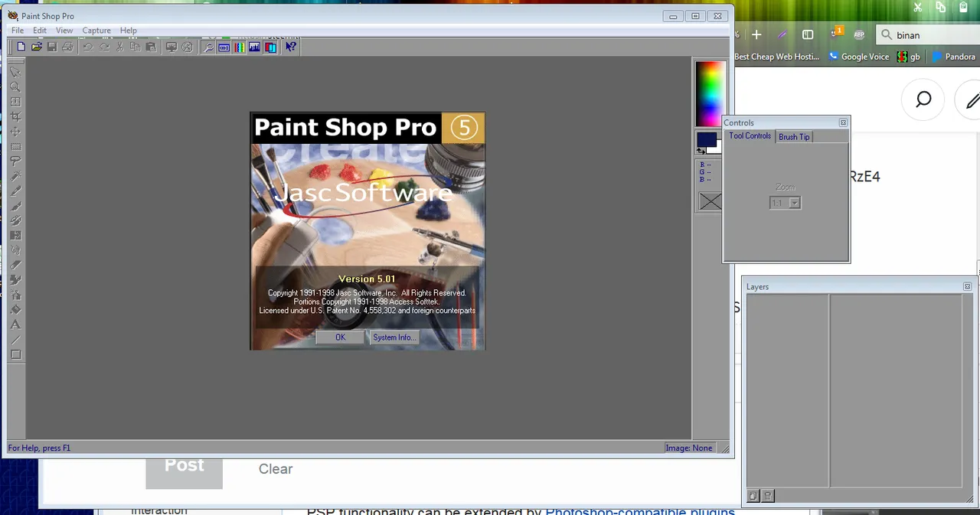Open the File menu

(18, 31)
